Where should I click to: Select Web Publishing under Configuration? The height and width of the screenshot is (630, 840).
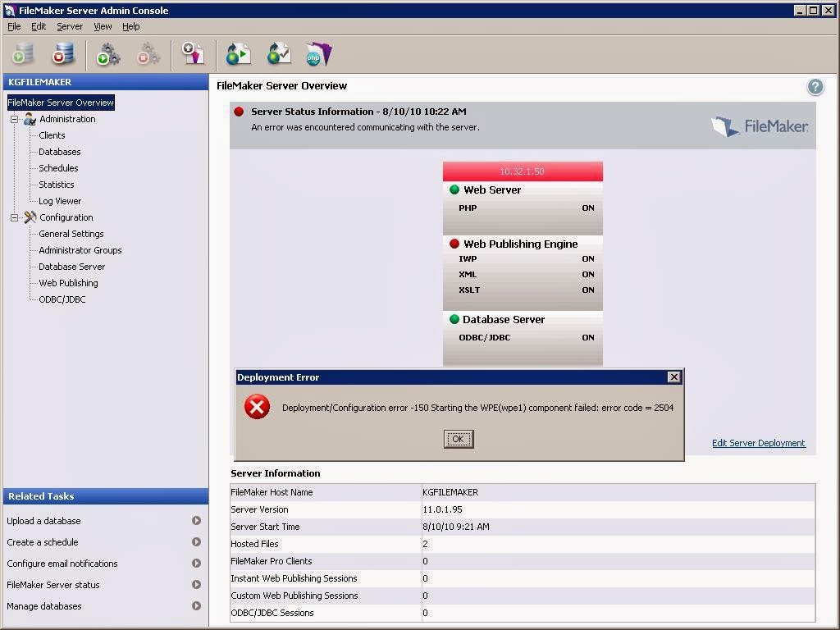(68, 283)
